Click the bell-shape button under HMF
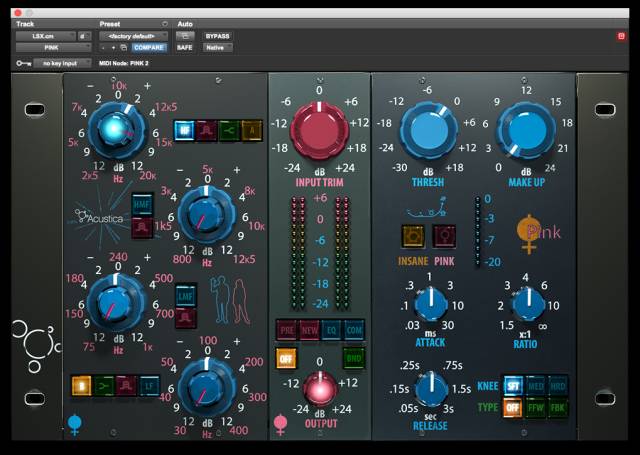Screen dimensions: 640x455 [x=142, y=227]
